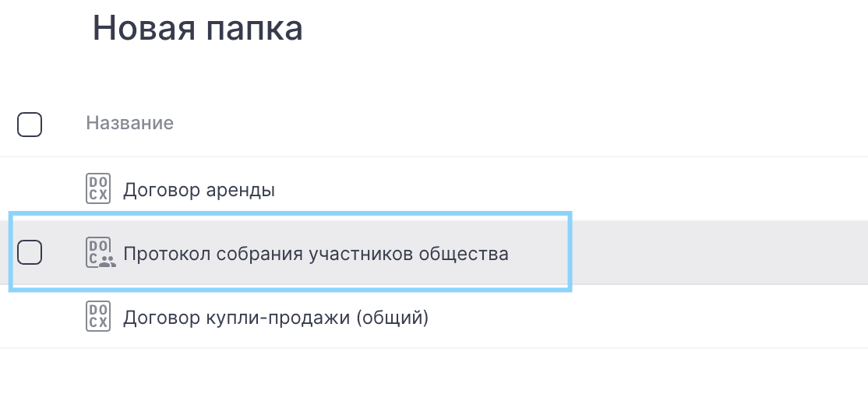The width and height of the screenshot is (868, 408).
Task: Click the people badge on Протокол file icon
Action: 108,262
